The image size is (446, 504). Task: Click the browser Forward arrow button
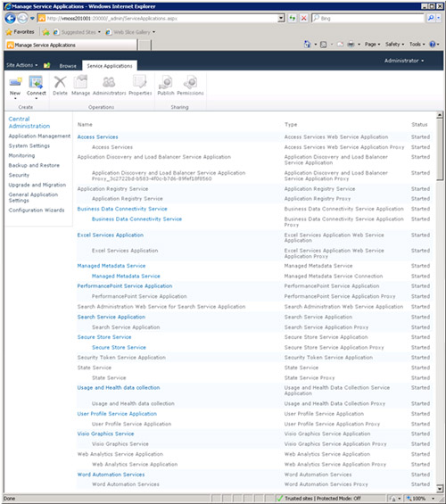click(x=22, y=19)
